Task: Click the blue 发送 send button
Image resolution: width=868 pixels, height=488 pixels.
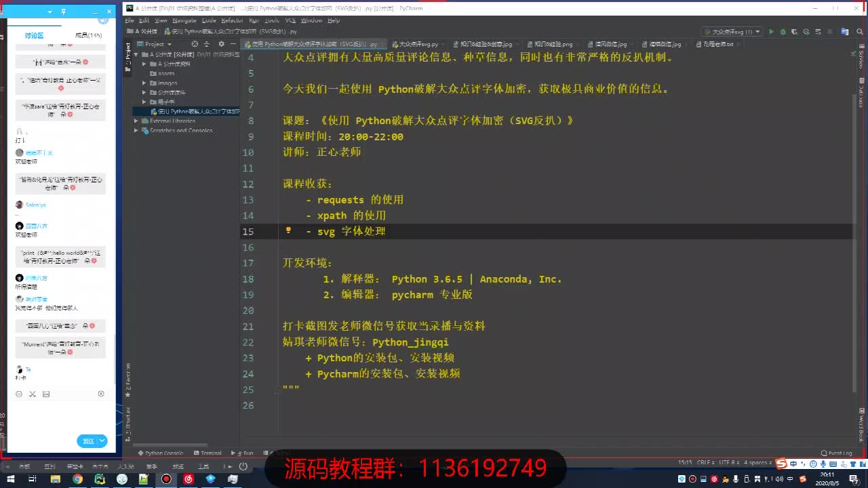Action: pyautogui.click(x=88, y=441)
